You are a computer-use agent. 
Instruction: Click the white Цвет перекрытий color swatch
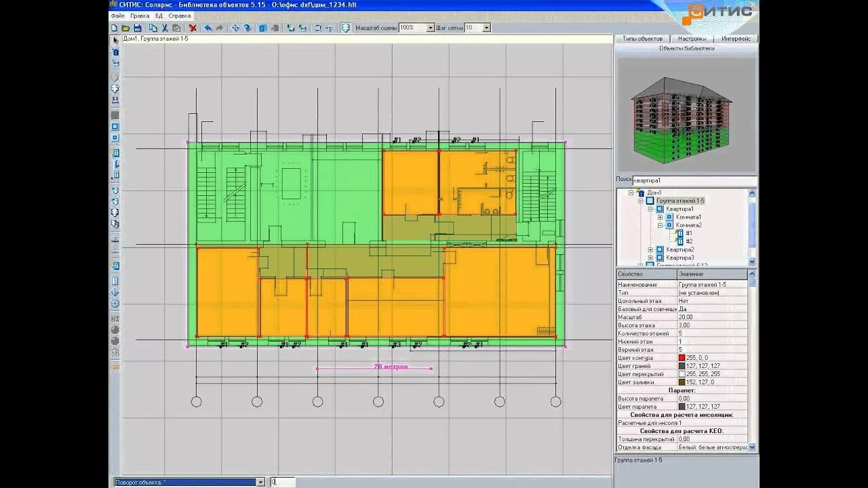682,374
